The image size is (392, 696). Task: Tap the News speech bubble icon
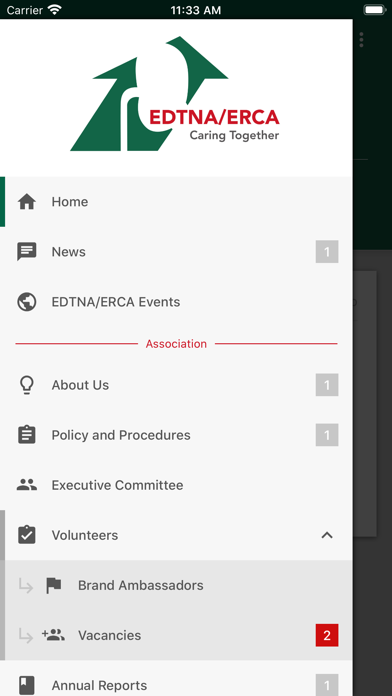coord(27,252)
